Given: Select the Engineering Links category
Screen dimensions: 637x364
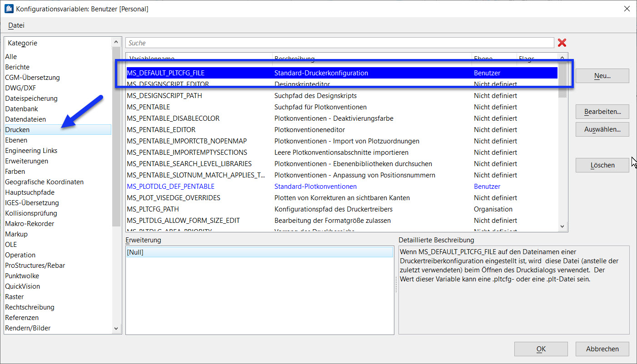Looking at the screenshot, I should pyautogui.click(x=58, y=151).
